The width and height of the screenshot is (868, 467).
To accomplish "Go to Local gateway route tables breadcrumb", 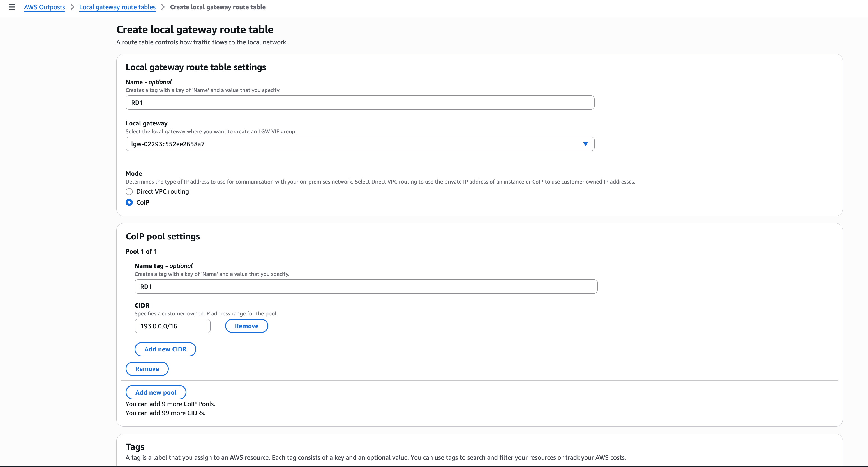I will pyautogui.click(x=117, y=7).
